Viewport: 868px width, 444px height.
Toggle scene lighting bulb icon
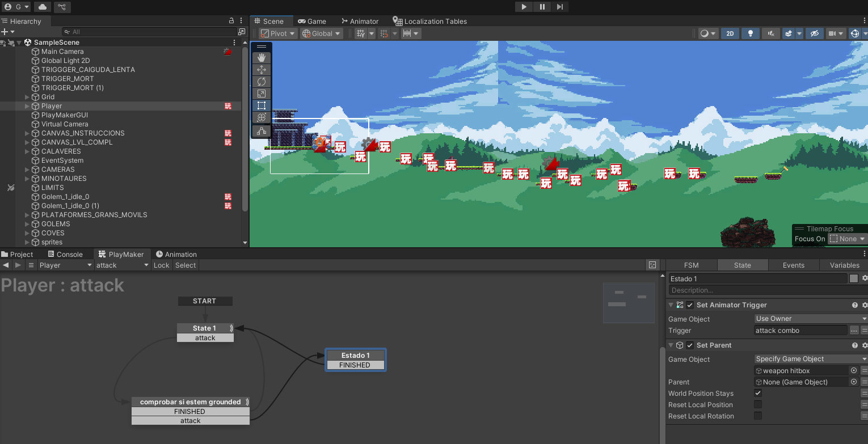751,33
